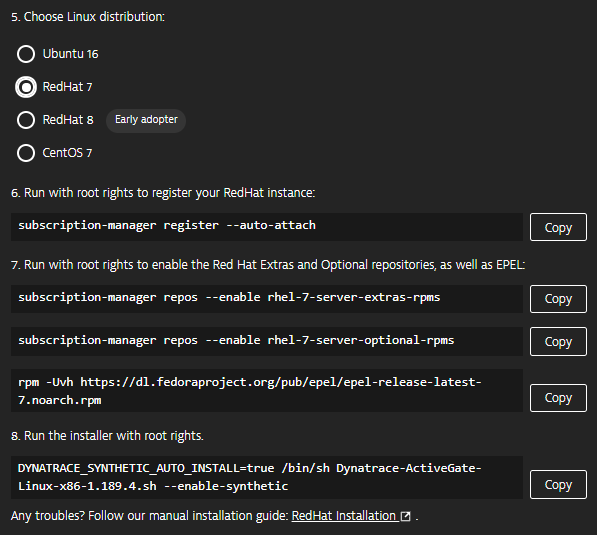Click the server-extras-rpms command code block
The height and width of the screenshot is (535, 597).
click(x=267, y=299)
